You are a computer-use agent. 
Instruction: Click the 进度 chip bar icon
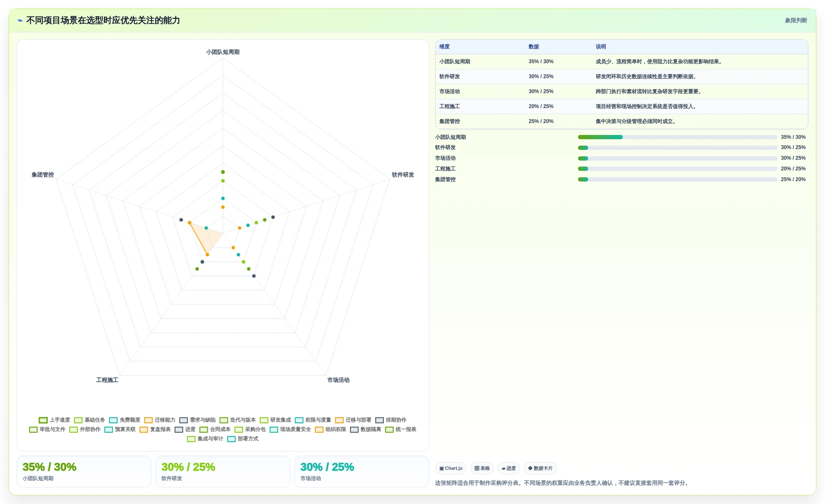tap(504, 469)
